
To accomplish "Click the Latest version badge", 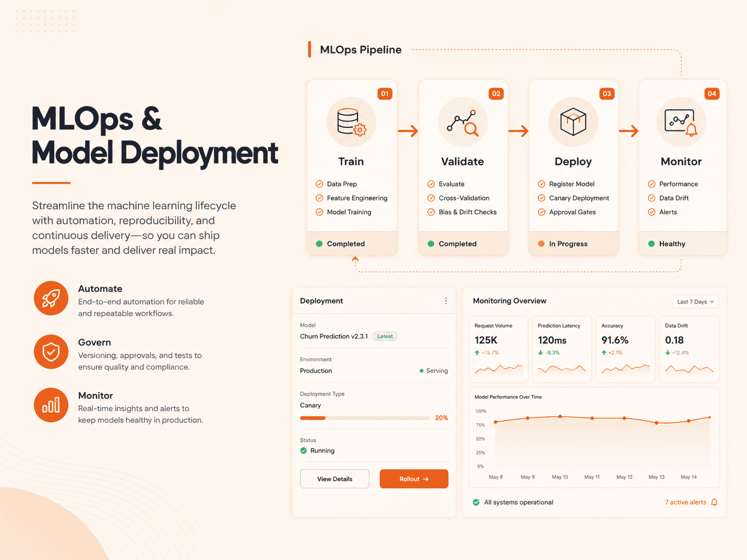I will [385, 336].
